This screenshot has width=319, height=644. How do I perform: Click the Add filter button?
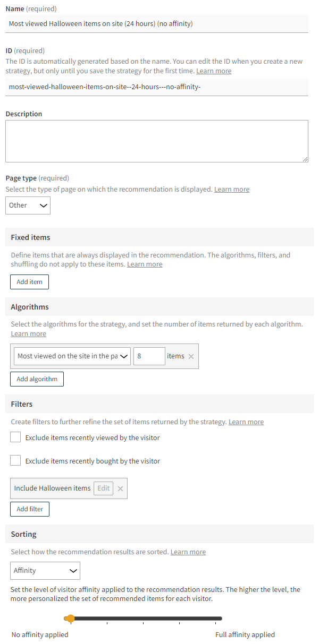click(x=29, y=509)
